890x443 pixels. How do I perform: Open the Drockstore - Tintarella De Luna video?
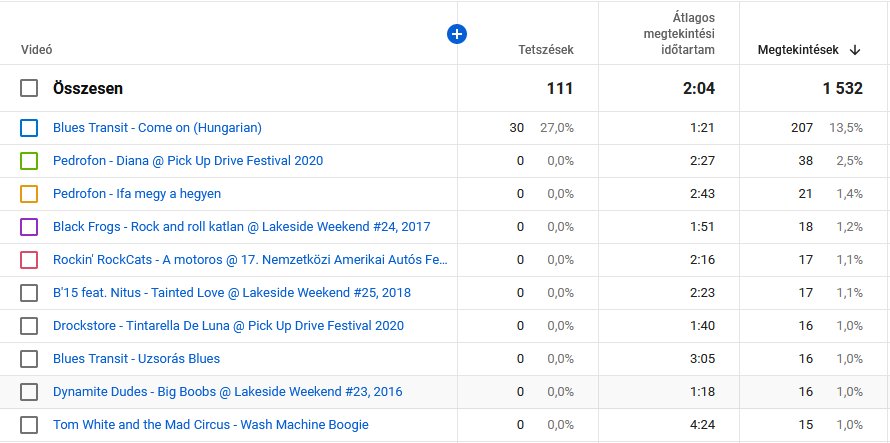click(x=228, y=326)
